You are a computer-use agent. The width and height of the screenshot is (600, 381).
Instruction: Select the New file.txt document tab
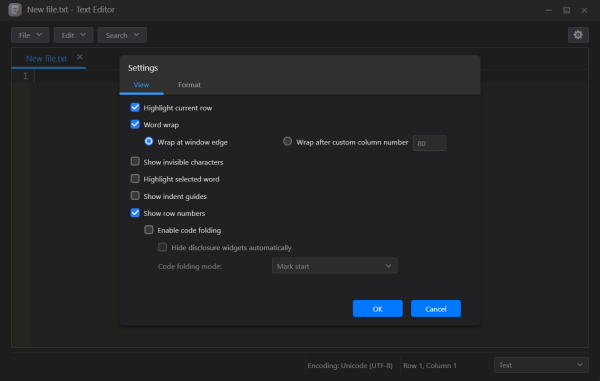[x=46, y=59]
